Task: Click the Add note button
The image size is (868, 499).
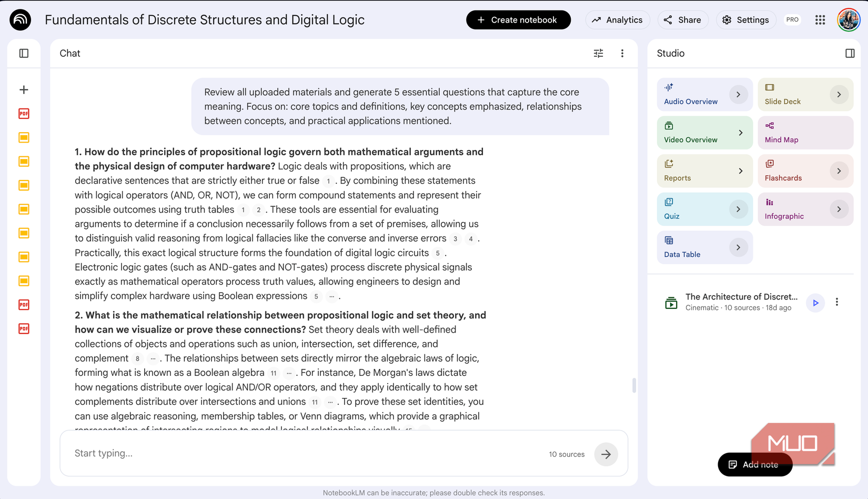Action: (x=755, y=464)
